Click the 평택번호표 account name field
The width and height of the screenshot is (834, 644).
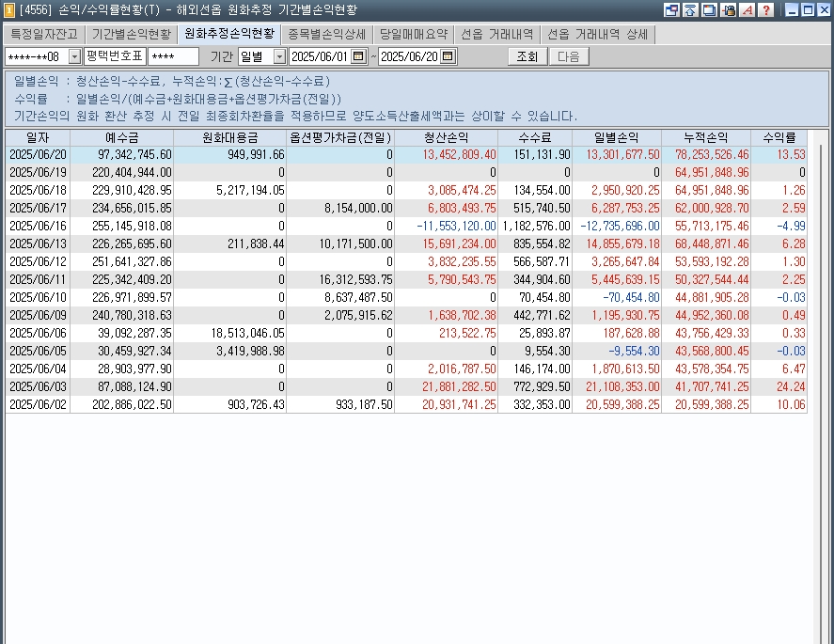(115, 56)
